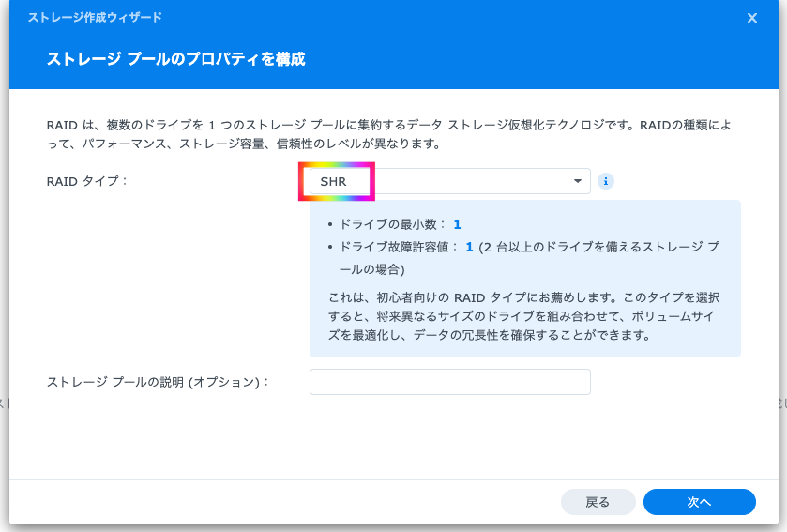Click the 戻る button

(x=598, y=502)
